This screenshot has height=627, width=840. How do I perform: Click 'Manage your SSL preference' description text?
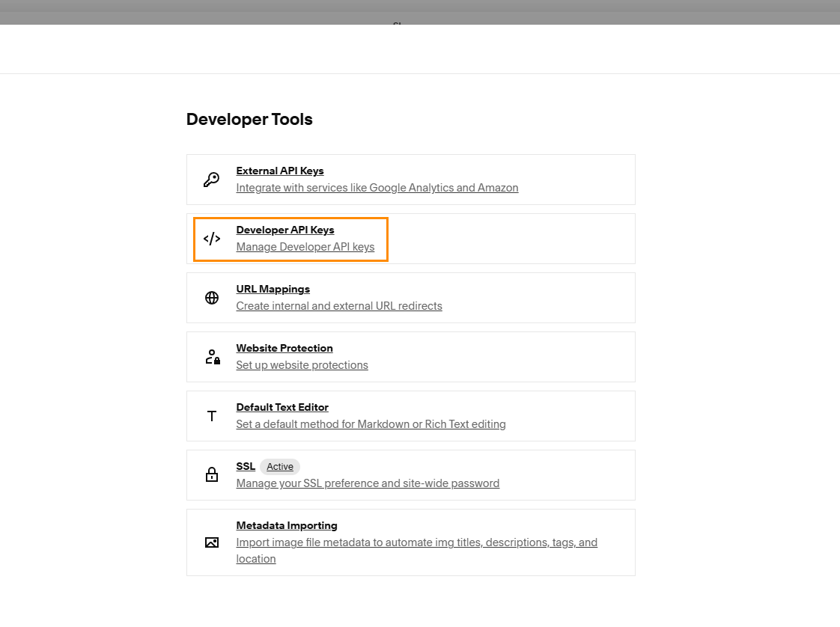coord(367,483)
